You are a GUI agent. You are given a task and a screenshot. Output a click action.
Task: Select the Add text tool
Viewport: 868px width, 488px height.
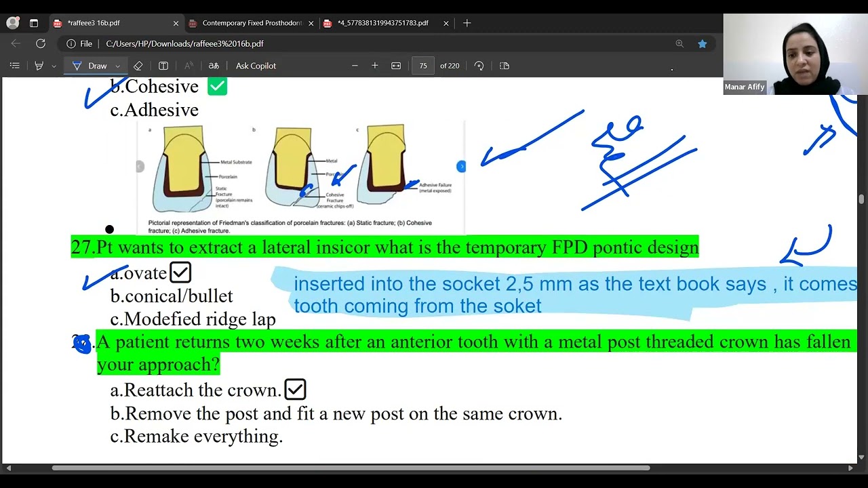pyautogui.click(x=163, y=66)
